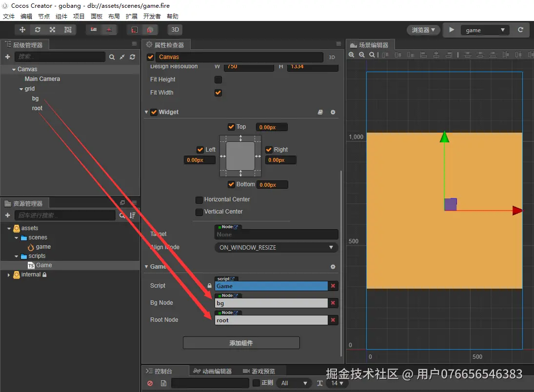Toggle the Canvas node active checkbox
The height and width of the screenshot is (392, 534).
coord(150,57)
